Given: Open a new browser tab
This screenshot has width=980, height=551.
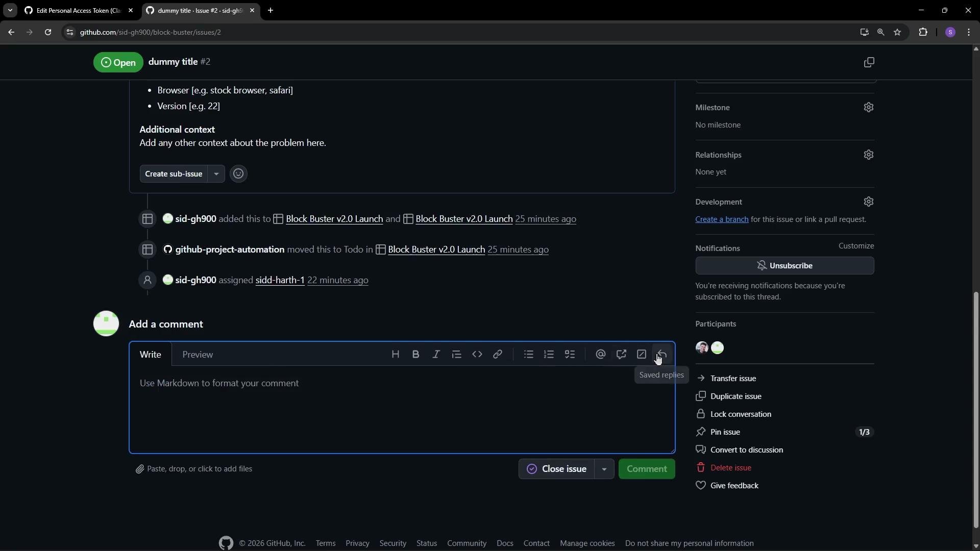Looking at the screenshot, I should click(x=271, y=10).
